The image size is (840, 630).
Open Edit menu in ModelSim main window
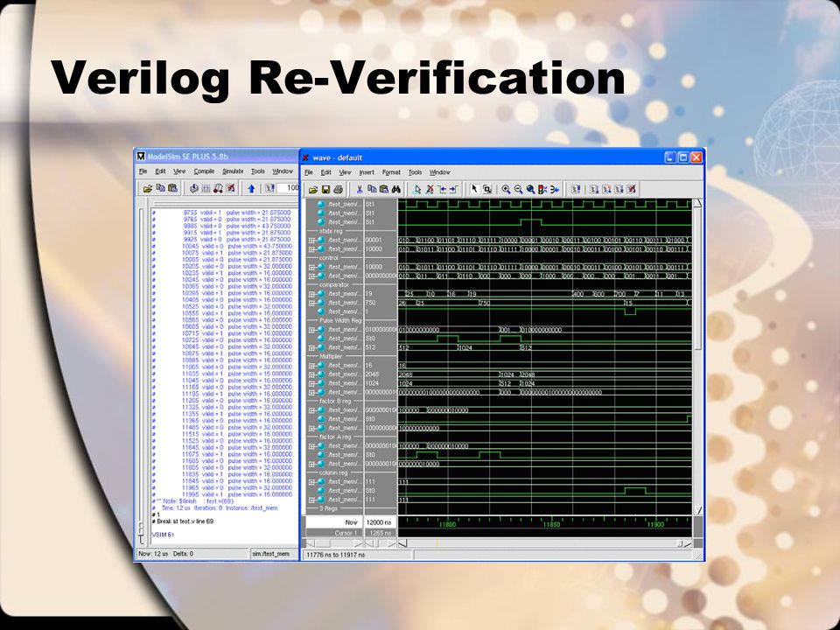(x=160, y=171)
